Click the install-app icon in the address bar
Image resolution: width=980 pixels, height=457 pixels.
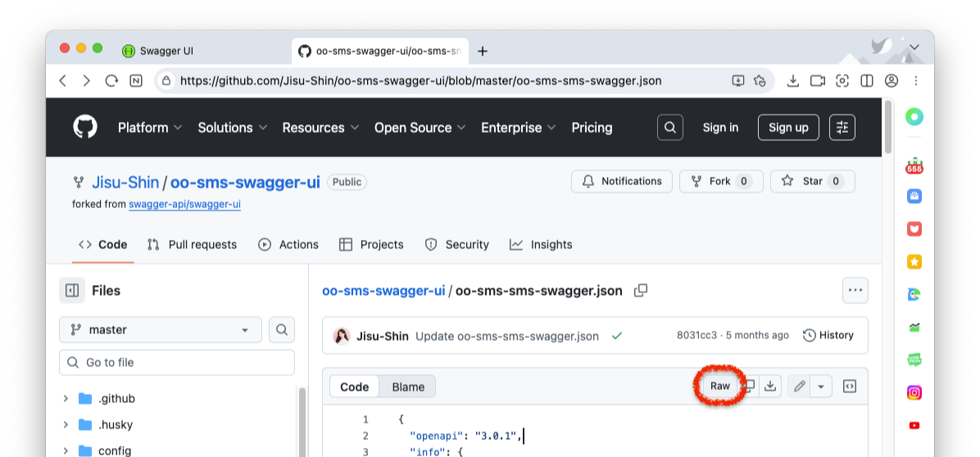click(738, 80)
